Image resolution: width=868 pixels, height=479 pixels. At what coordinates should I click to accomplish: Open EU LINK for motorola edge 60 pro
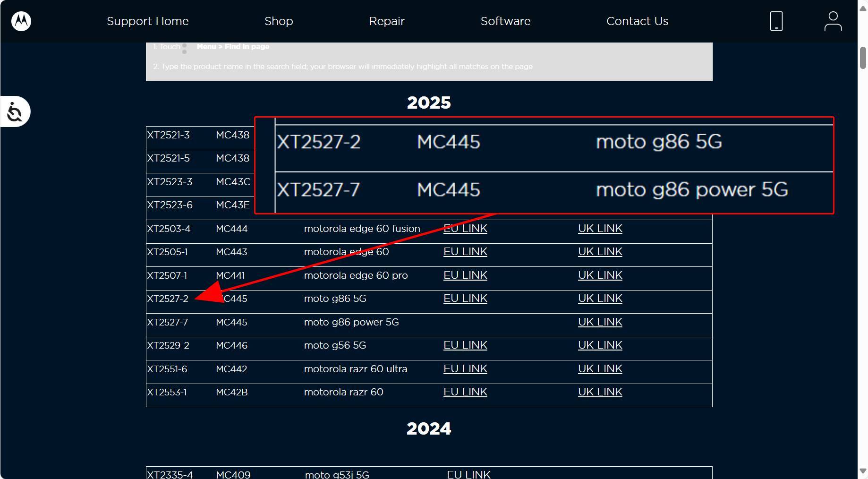tap(465, 275)
